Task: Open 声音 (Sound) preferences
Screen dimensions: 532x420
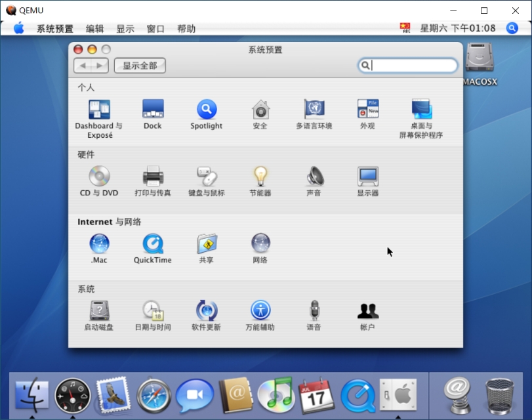Action: click(314, 175)
